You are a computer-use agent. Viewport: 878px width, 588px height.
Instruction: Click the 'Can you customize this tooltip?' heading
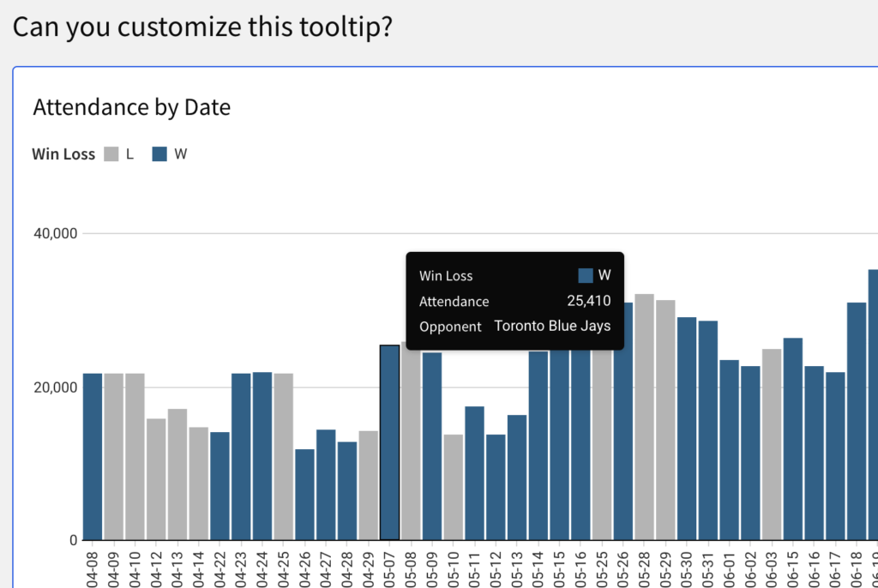pos(202,27)
